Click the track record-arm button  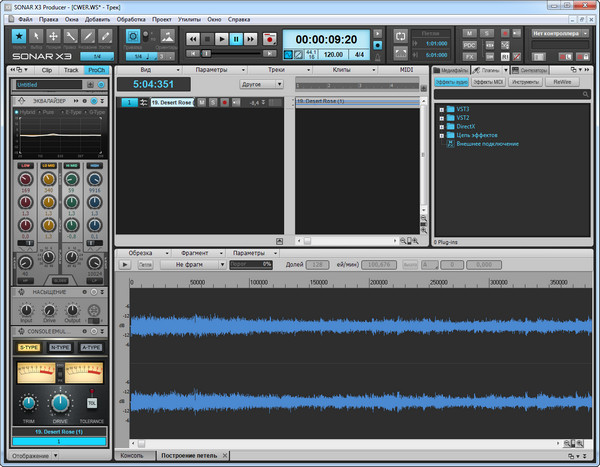coord(224,103)
